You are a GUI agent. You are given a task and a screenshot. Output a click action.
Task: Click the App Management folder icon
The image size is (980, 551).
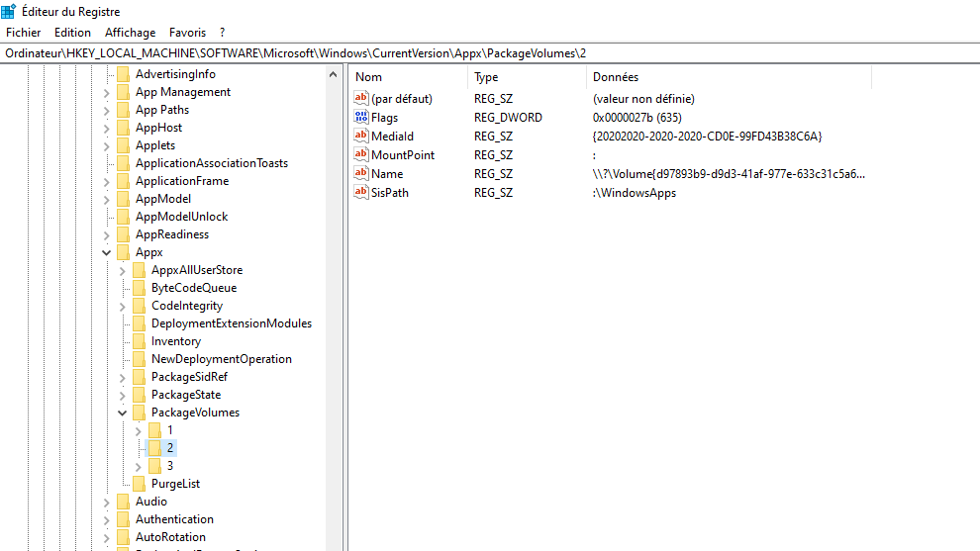(x=123, y=92)
